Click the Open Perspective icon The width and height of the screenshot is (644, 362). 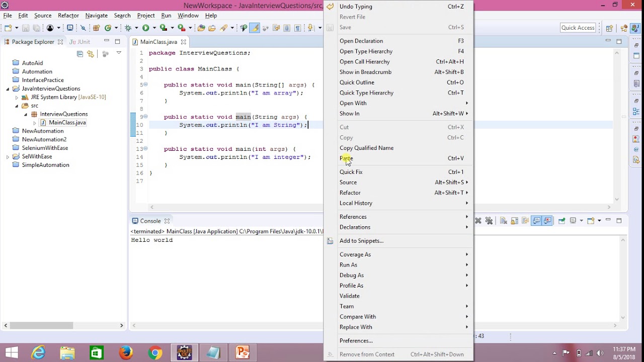[609, 28]
